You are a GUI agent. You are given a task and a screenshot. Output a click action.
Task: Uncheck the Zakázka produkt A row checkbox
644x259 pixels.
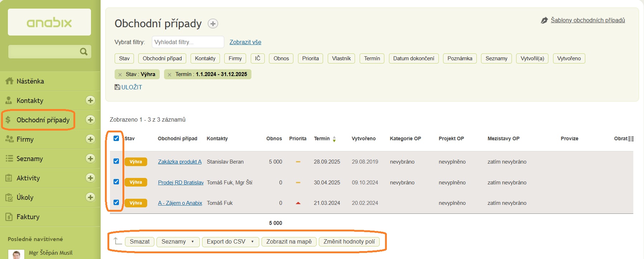click(116, 161)
